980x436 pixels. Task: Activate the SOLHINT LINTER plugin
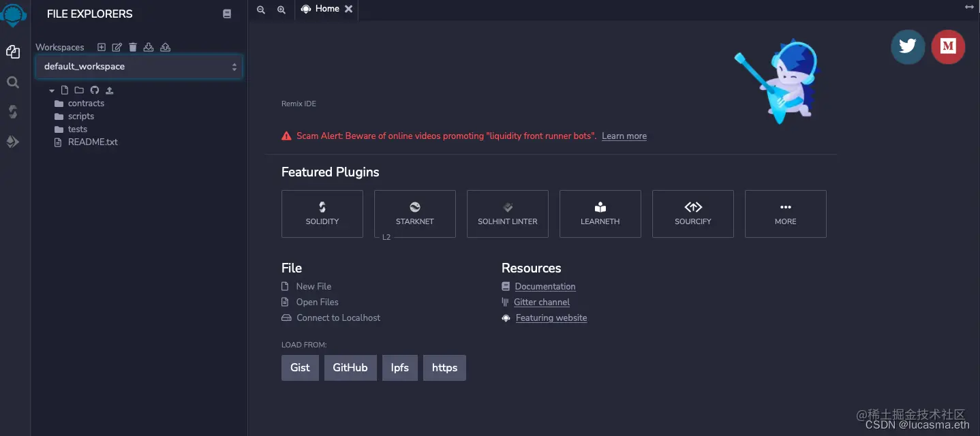[x=508, y=214]
